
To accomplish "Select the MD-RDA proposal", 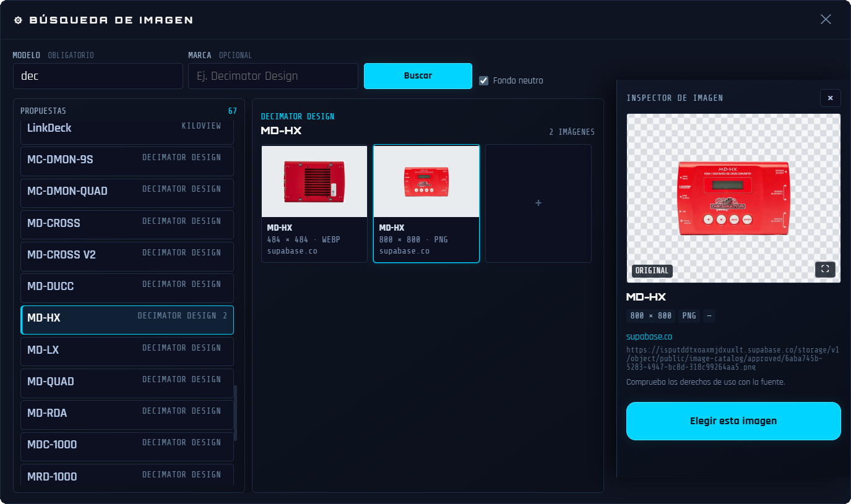I will (x=127, y=414).
